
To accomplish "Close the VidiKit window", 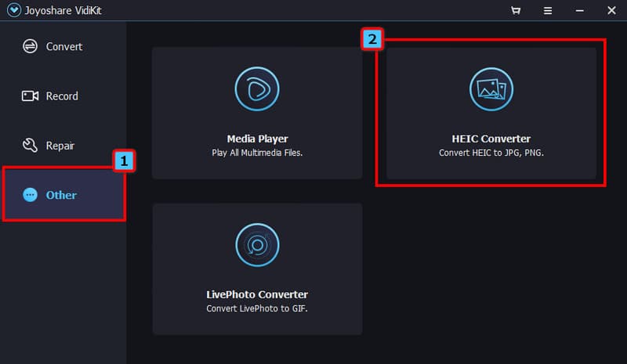I will [x=611, y=10].
